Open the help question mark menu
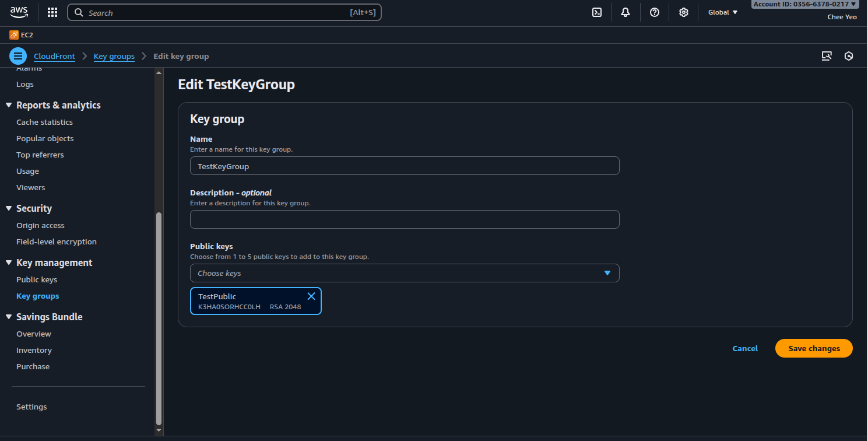The width and height of the screenshot is (868, 441). pyautogui.click(x=655, y=12)
